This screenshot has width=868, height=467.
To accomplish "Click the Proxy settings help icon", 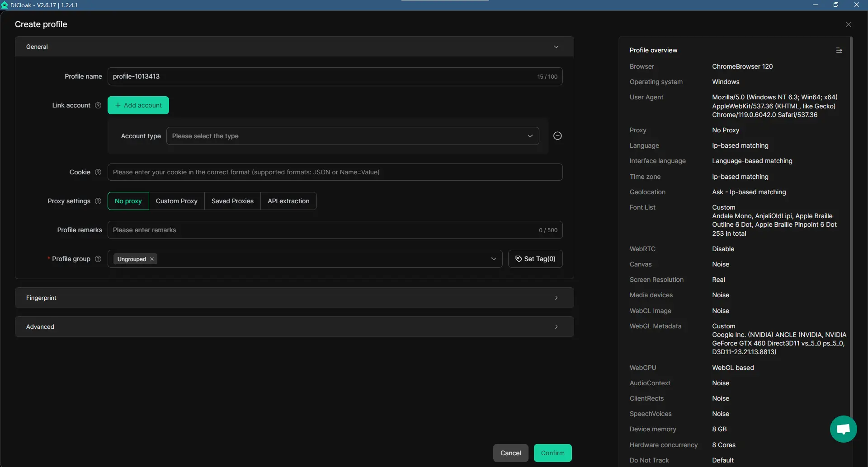I will 98,201.
